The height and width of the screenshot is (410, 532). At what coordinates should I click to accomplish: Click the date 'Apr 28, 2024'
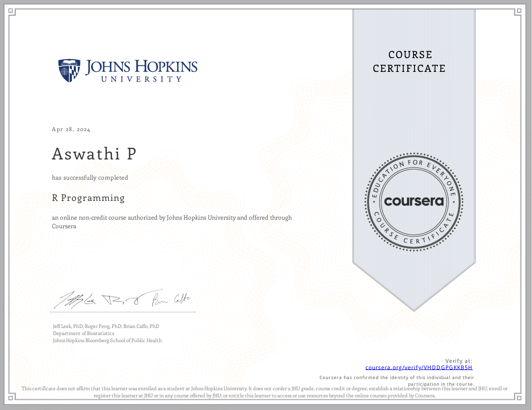coord(71,129)
